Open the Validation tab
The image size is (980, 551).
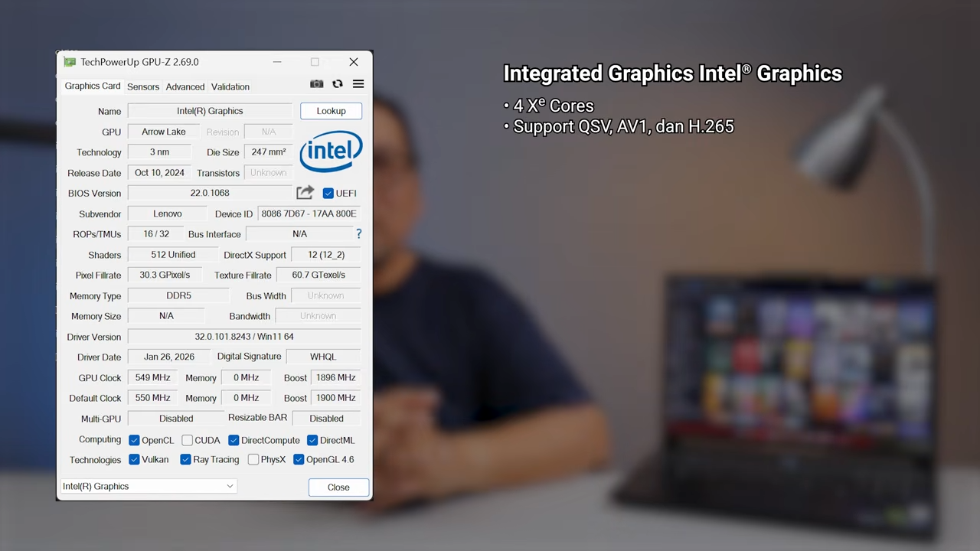(230, 86)
